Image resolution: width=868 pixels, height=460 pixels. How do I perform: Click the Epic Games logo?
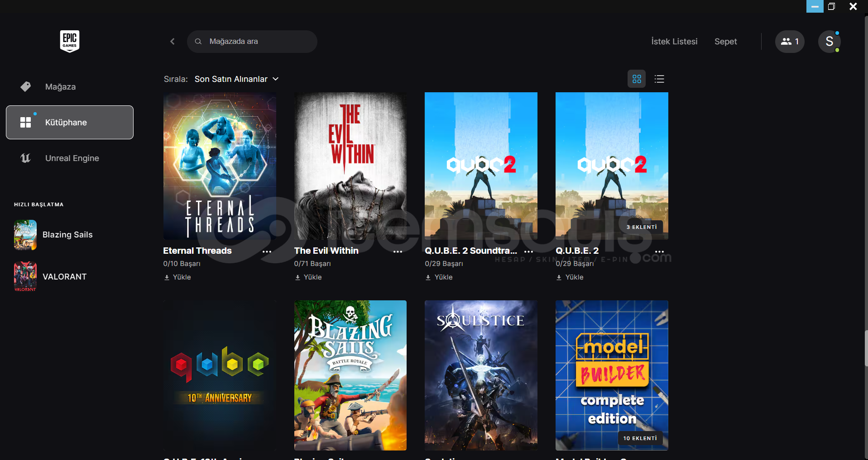pos(70,41)
